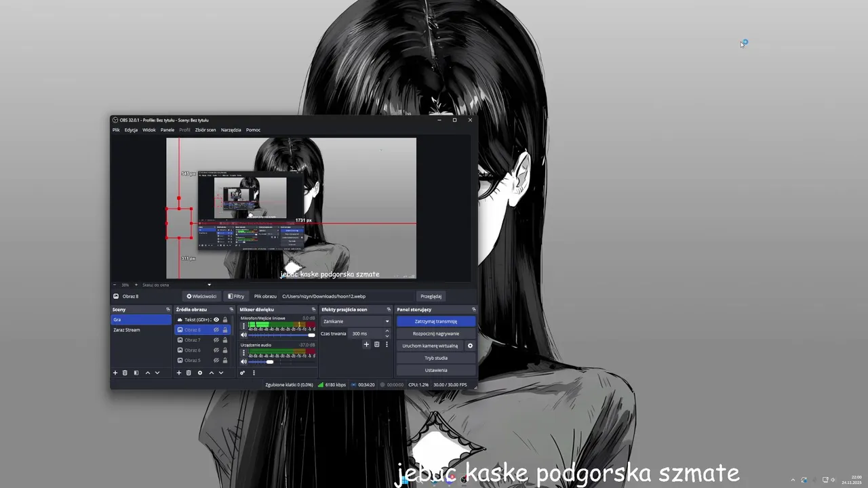Open the Edycja menu
The width and height of the screenshot is (868, 488).
[x=131, y=129]
